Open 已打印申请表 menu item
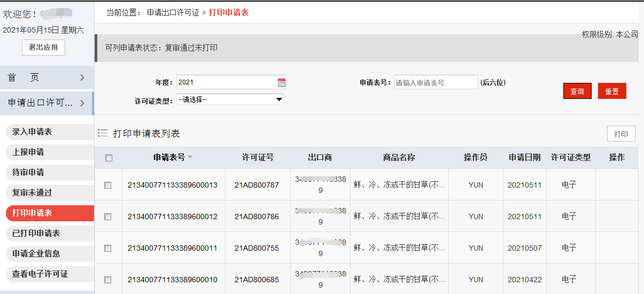 tap(50, 233)
